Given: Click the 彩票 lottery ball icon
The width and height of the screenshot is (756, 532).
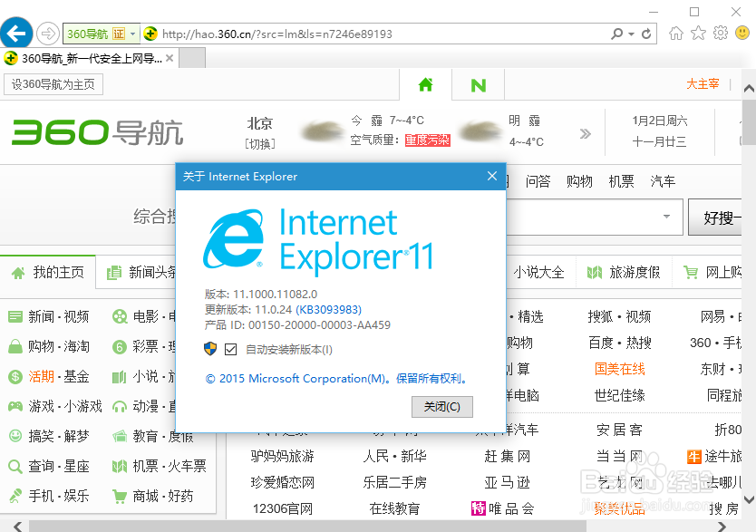Looking at the screenshot, I should (120, 346).
